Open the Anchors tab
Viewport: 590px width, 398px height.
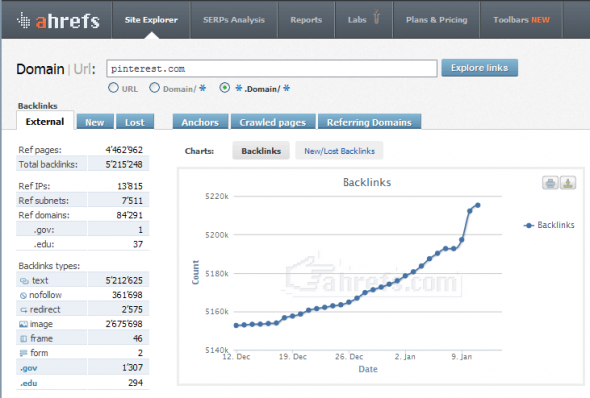[x=200, y=122]
